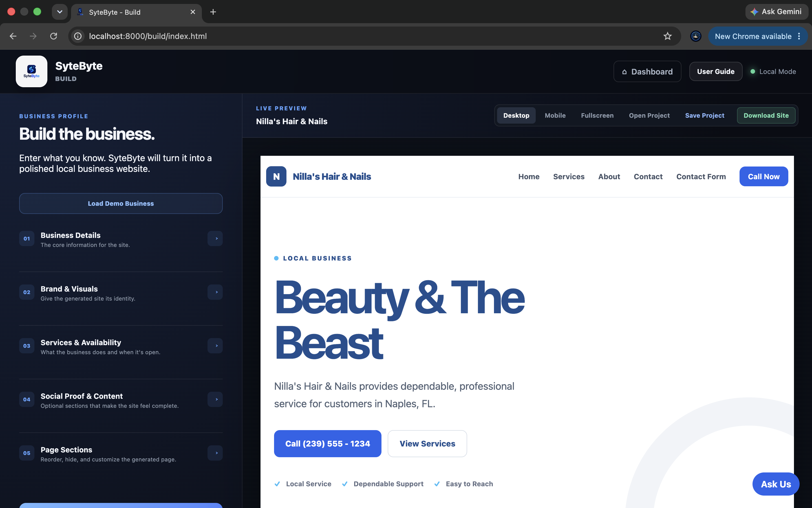This screenshot has height=508, width=812.
Task: Select Contact in the preview nav
Action: [x=648, y=177]
